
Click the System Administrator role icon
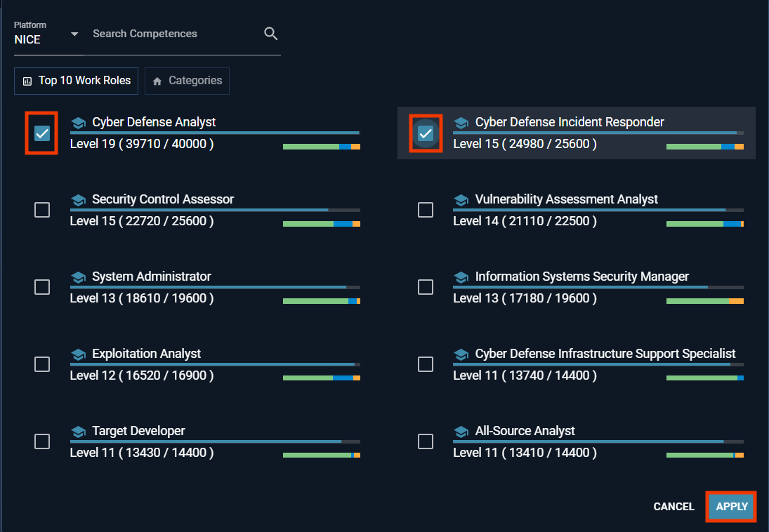[x=78, y=276]
